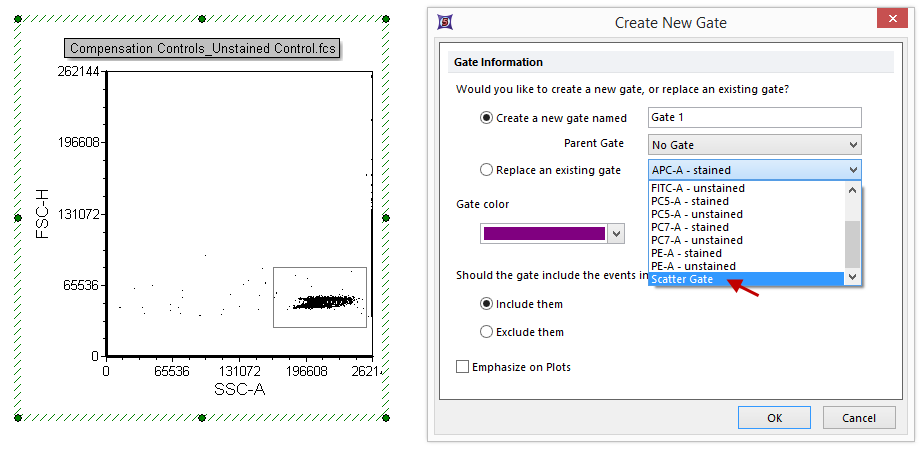This screenshot has height=451, width=923.
Task: Select 'FITC-A - unstained' list entry
Action: (x=697, y=188)
